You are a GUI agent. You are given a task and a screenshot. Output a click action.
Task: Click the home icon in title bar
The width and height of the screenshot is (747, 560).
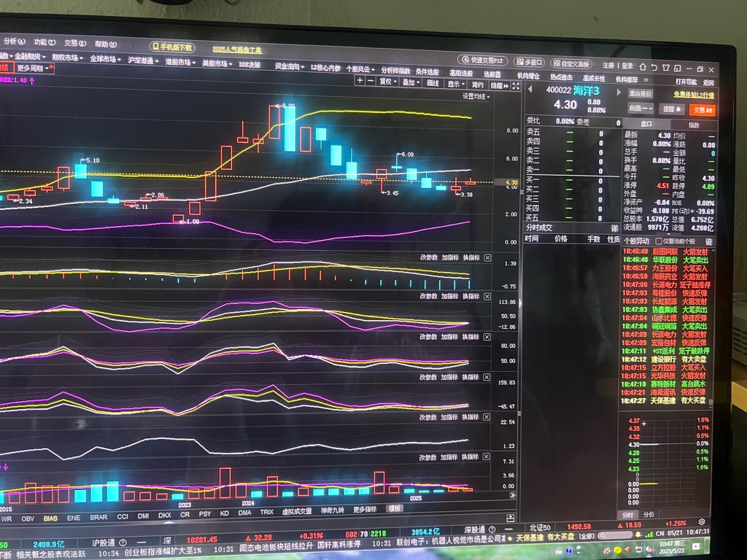click(x=643, y=66)
